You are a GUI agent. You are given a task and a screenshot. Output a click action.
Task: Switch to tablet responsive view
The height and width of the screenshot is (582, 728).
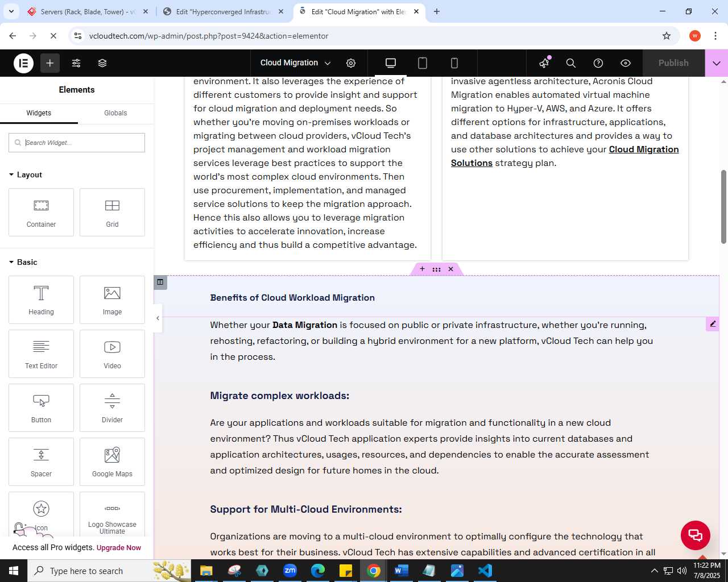(x=423, y=63)
